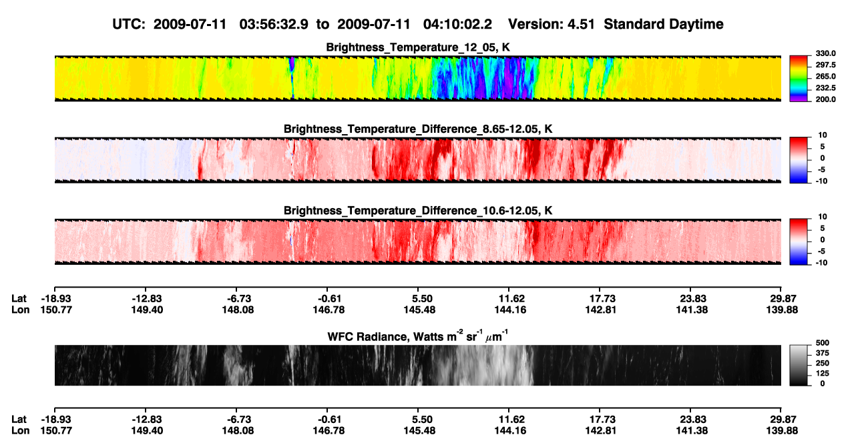Screen dimensions: 868x445
Task: Click the 200.0 colorbar label
Action: [x=824, y=99]
